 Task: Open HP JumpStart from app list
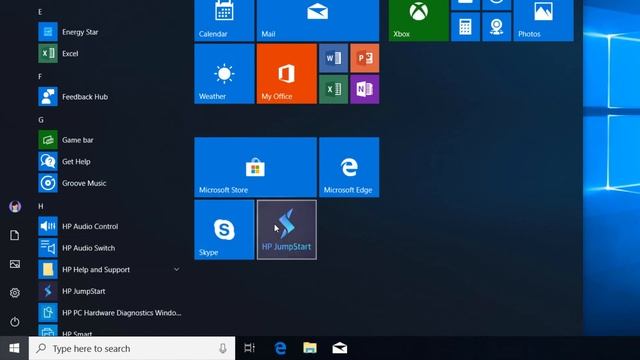110,291
